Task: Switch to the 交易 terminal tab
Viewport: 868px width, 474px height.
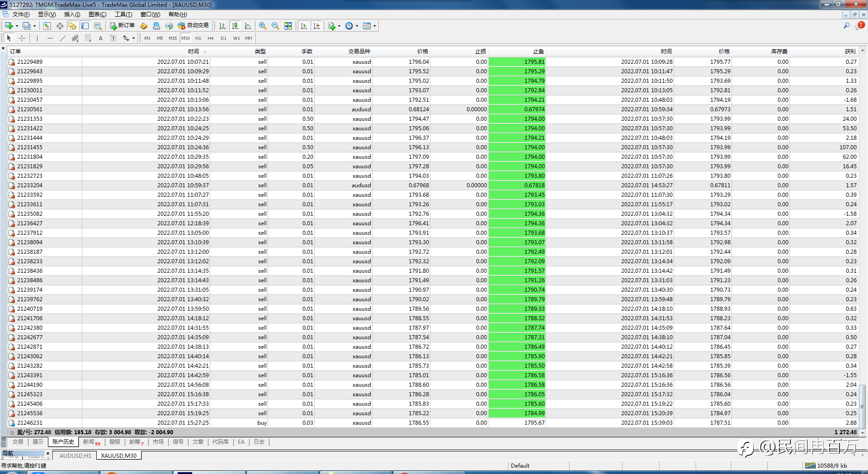Action: tap(18, 442)
